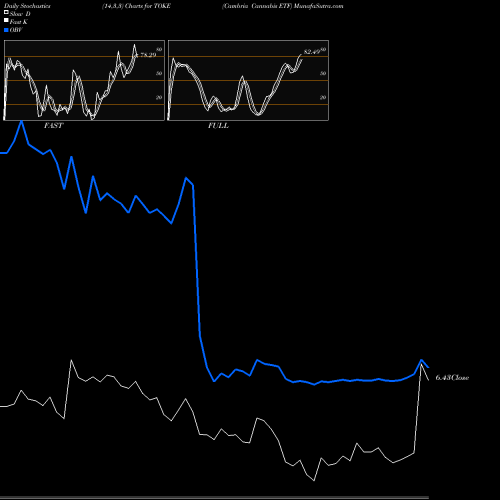
Task: Click the 'Fast K' legend label
Action: click(x=19, y=22)
